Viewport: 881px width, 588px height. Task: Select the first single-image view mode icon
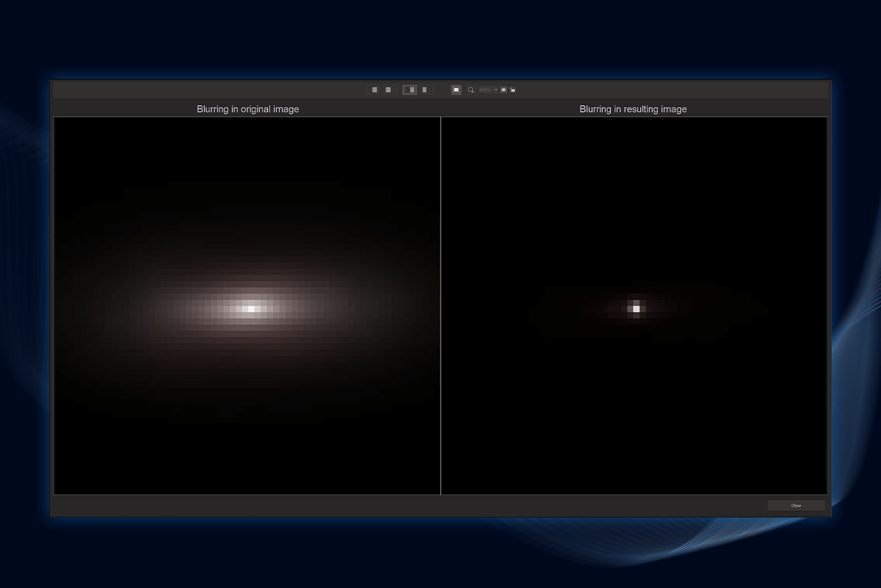pos(374,90)
